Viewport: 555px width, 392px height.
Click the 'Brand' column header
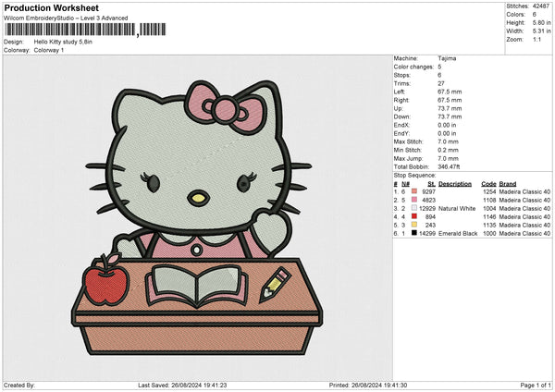point(508,184)
